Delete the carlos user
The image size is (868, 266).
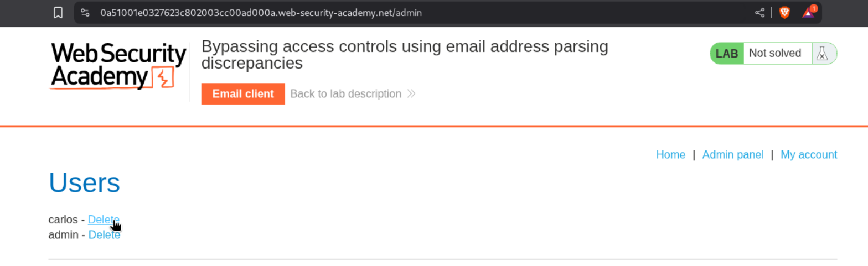[103, 220]
